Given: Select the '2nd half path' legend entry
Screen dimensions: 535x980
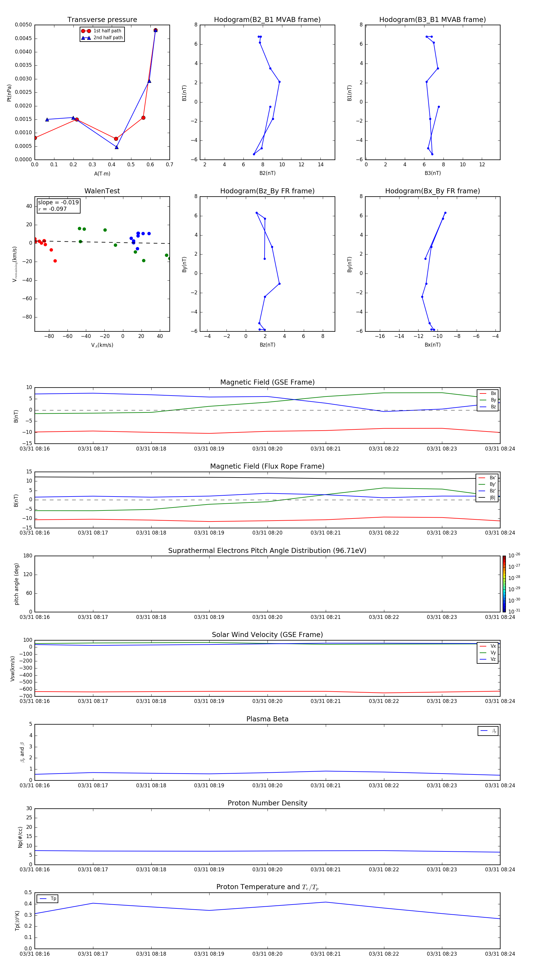Looking at the screenshot, I should (x=102, y=38).
